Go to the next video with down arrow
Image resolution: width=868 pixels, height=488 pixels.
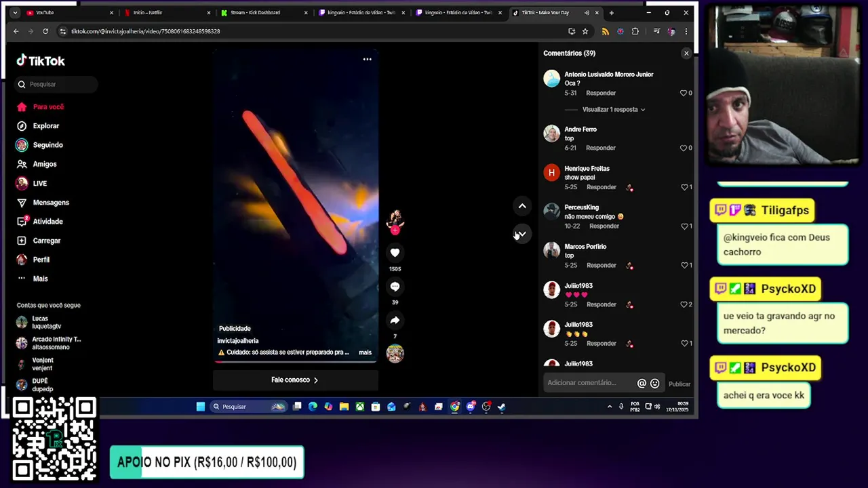tap(522, 233)
